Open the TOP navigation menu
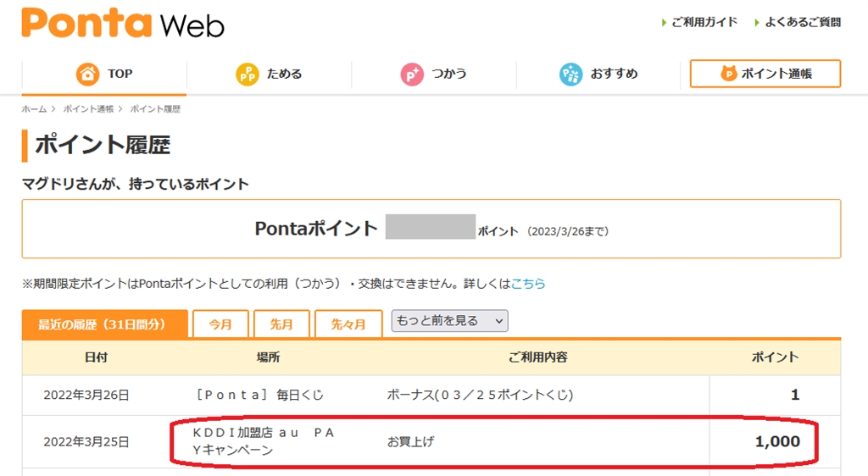The height and width of the screenshot is (476, 868). point(104,74)
